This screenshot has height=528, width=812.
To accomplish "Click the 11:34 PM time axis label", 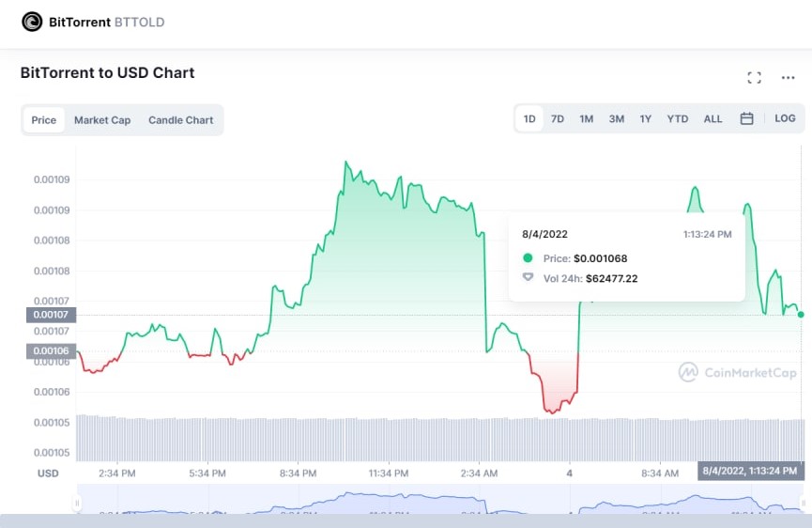I will point(389,474).
